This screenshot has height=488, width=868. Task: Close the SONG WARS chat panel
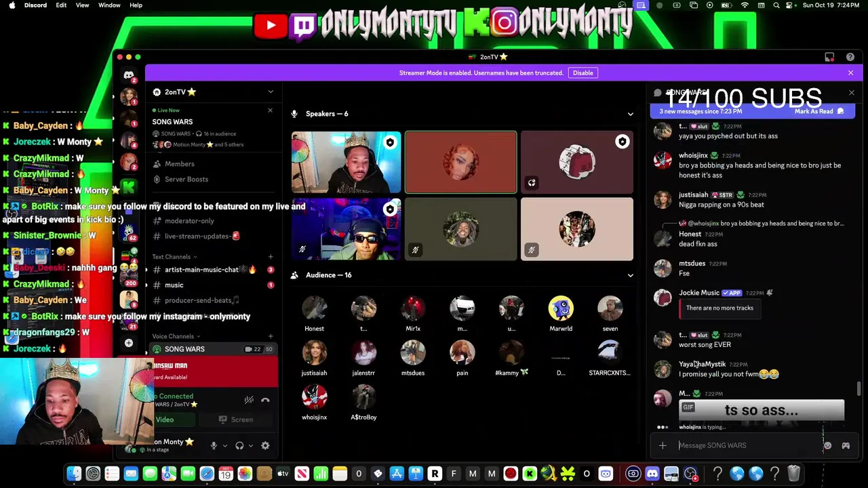click(852, 93)
